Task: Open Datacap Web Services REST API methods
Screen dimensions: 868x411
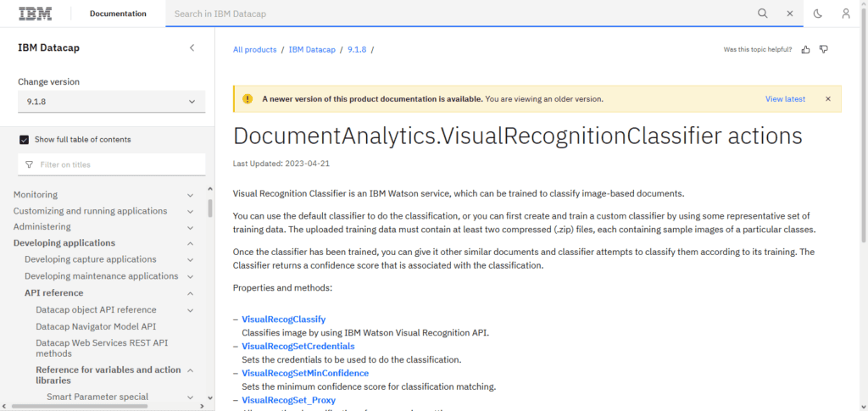Action: click(102, 348)
